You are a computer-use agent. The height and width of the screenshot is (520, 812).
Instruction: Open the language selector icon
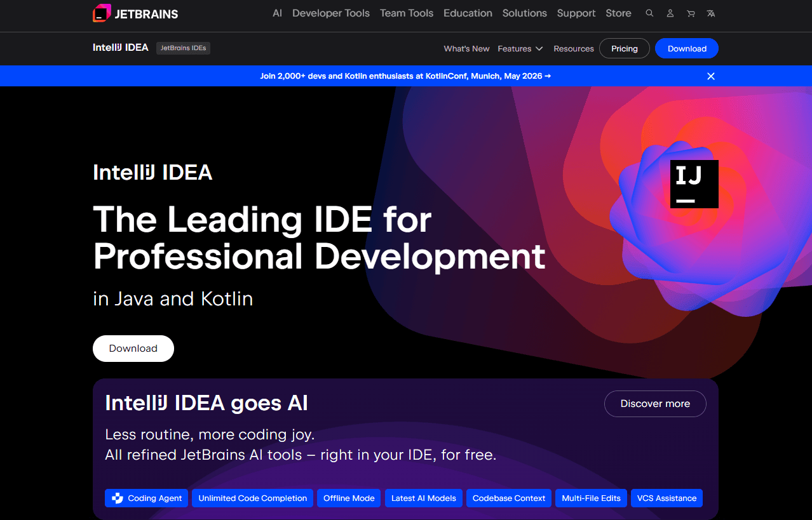711,13
